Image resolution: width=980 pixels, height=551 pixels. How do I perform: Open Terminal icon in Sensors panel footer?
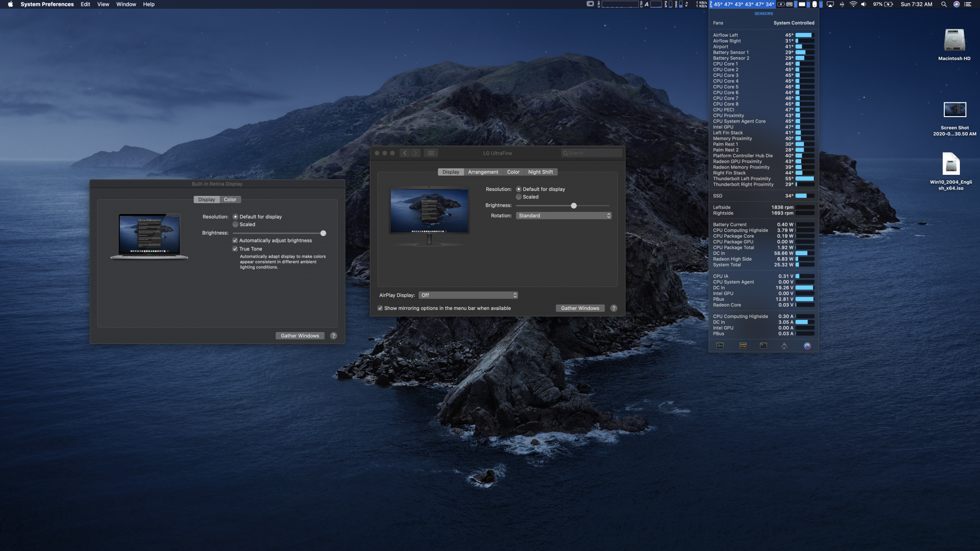763,346
